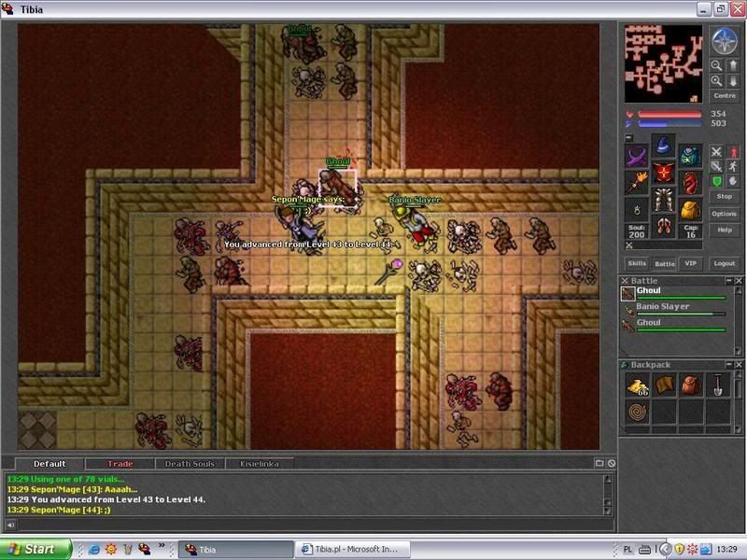
Task: Enable full attack fight mode
Action: click(x=716, y=152)
